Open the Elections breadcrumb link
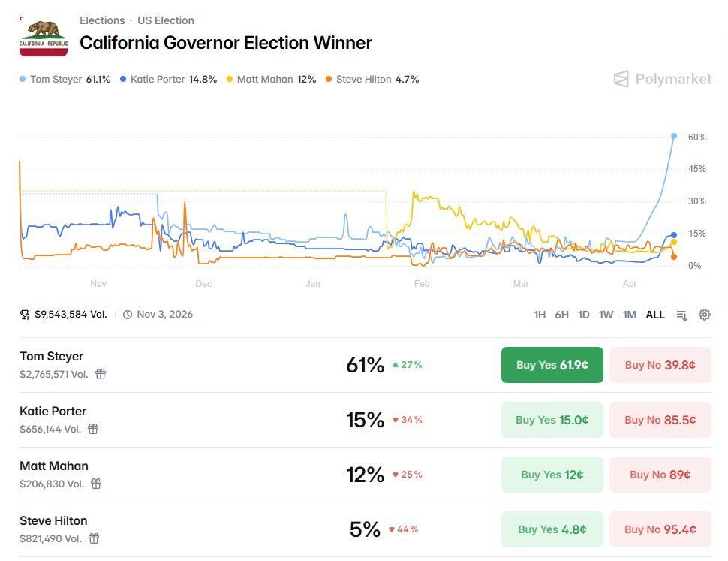The width and height of the screenshot is (728, 561). (102, 20)
